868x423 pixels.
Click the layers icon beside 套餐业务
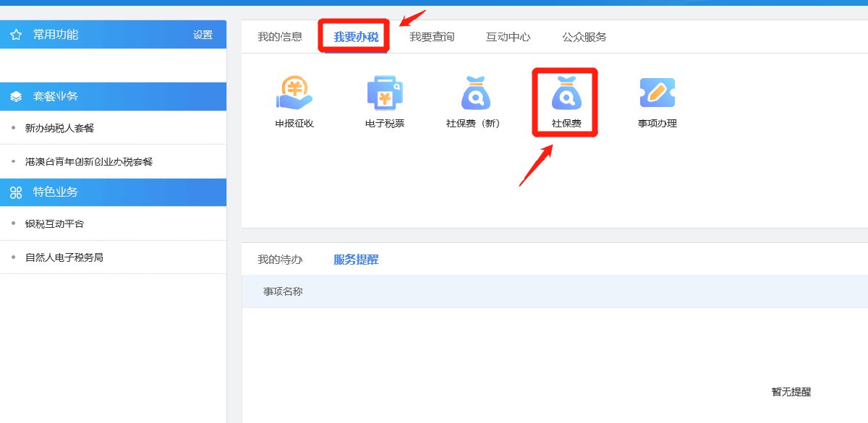click(x=15, y=96)
